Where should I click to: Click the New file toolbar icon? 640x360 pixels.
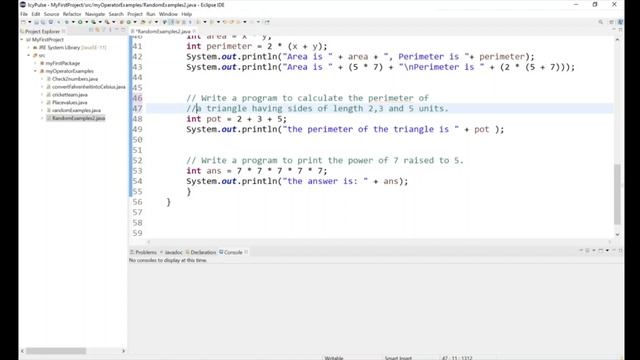point(24,22)
